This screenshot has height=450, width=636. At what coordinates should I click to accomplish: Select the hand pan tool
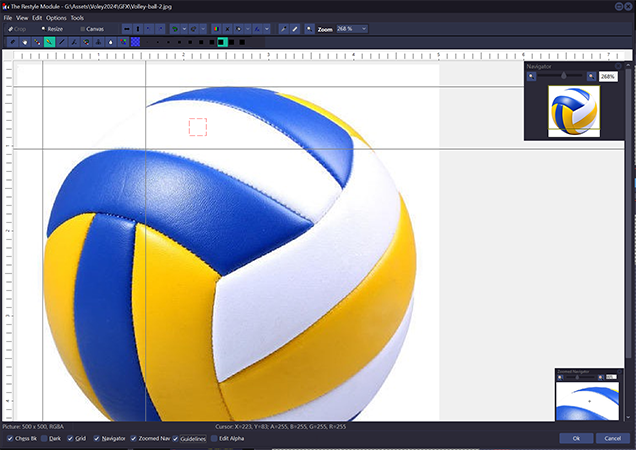(25, 42)
